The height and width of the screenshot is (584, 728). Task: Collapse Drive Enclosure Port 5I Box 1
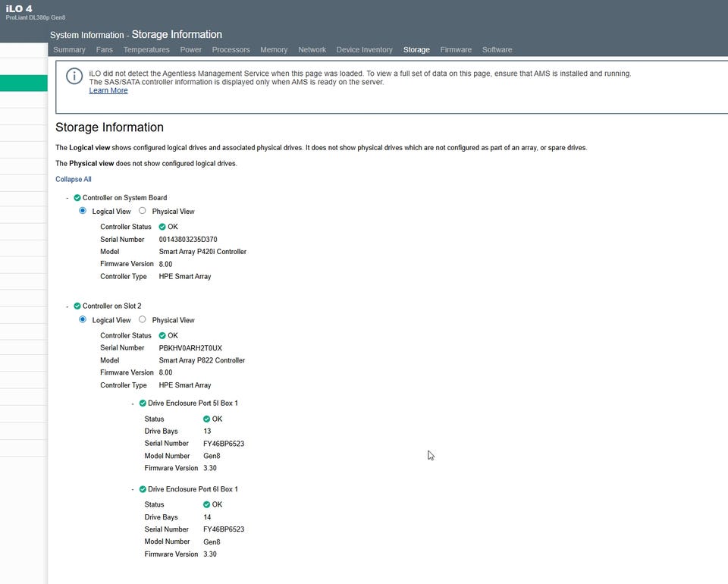pos(133,403)
